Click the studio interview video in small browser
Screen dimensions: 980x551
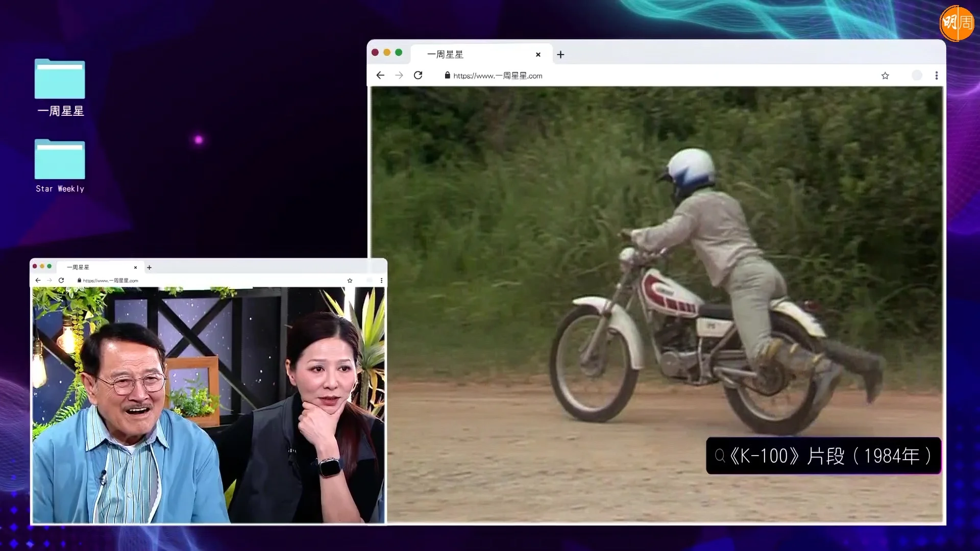208,405
